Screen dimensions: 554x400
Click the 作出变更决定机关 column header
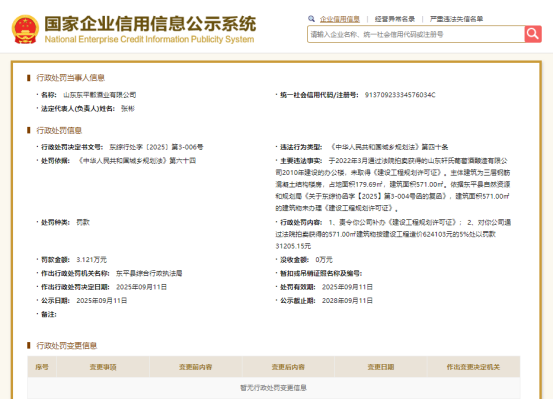(473, 367)
